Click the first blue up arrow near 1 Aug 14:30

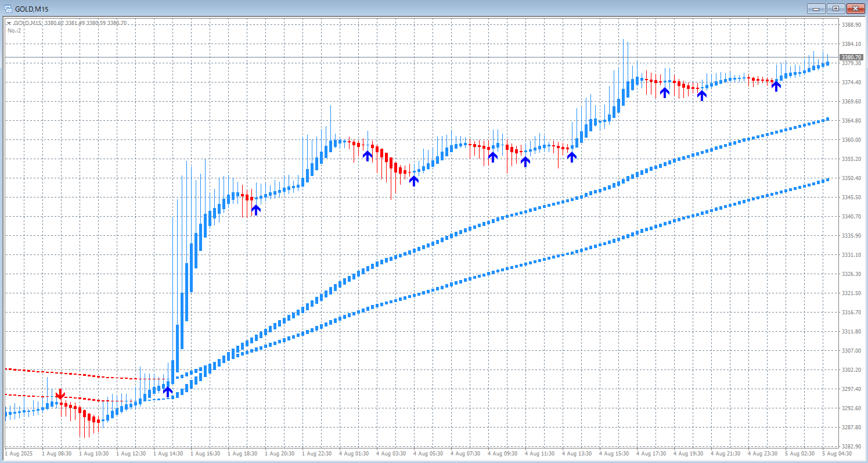(168, 391)
